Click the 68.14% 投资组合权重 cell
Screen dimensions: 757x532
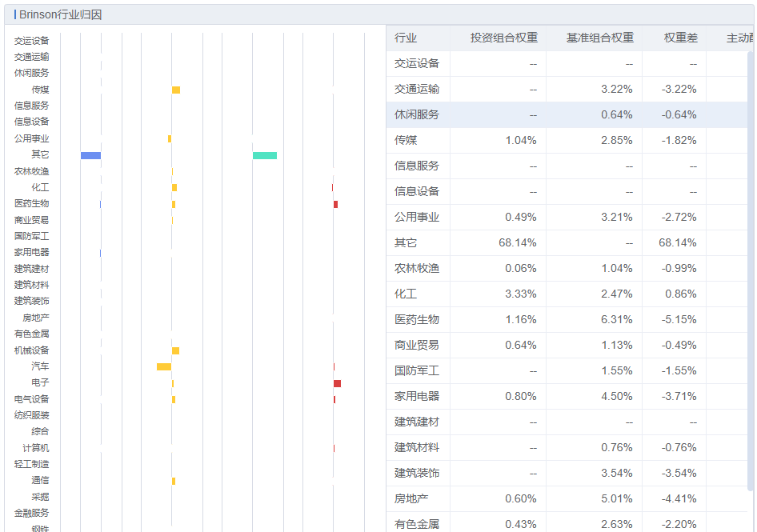[x=517, y=243]
